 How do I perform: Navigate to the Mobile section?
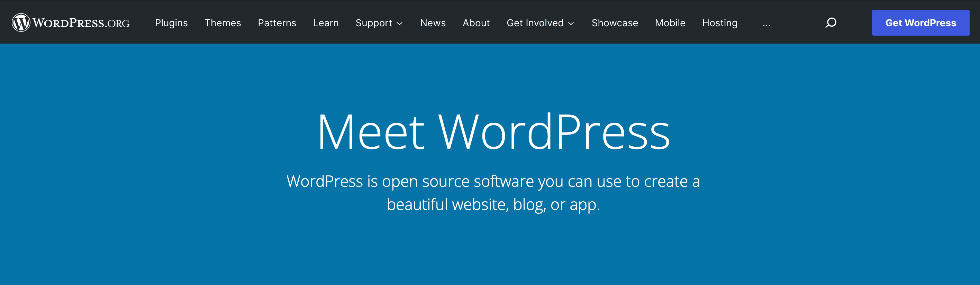click(670, 23)
